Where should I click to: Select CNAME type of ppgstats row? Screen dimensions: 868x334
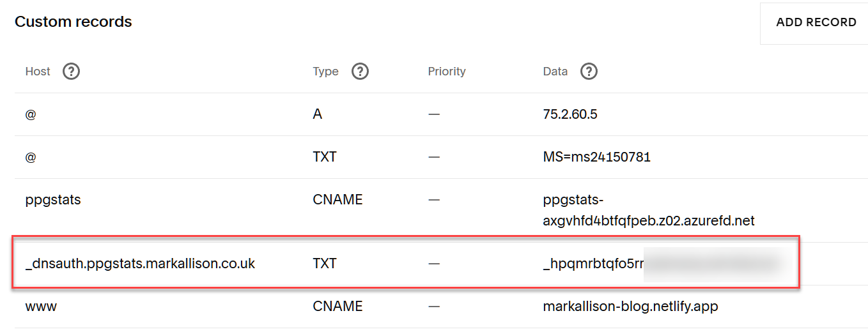coord(337,200)
